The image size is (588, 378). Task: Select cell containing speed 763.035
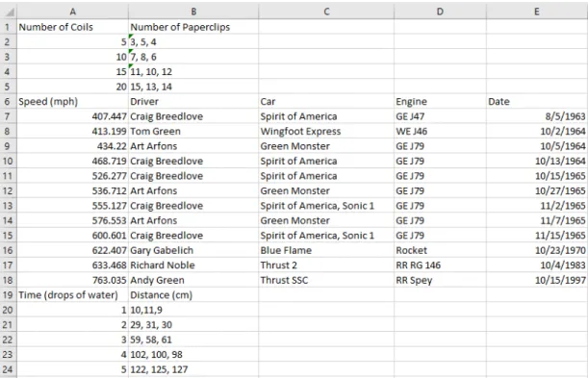click(x=73, y=280)
